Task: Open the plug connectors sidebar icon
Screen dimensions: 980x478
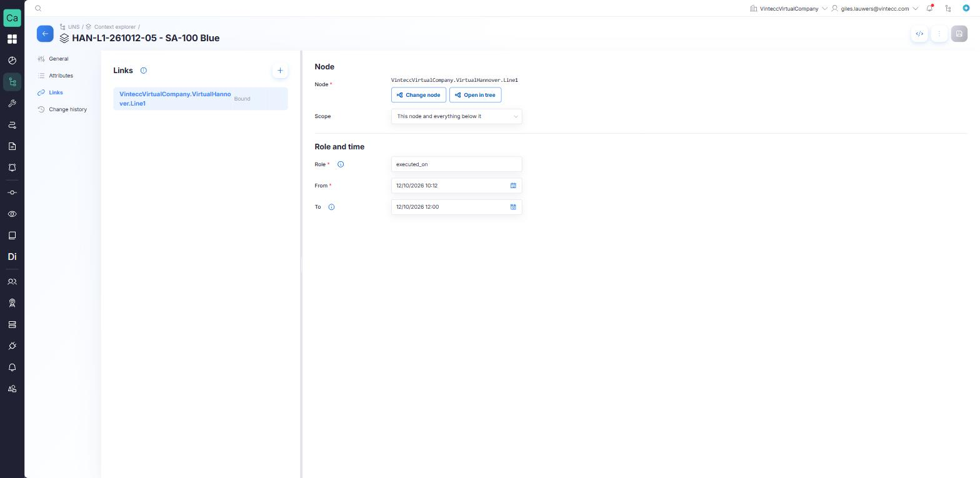Action: pyautogui.click(x=12, y=346)
